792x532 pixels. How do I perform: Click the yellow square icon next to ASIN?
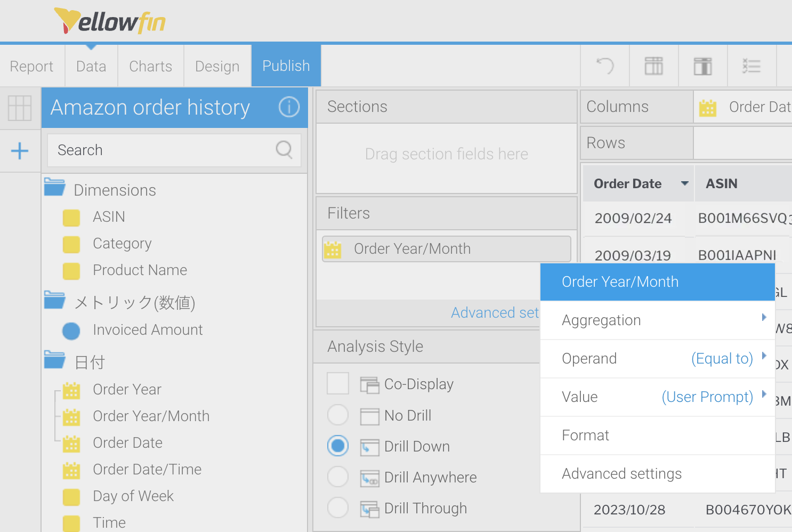[71, 217]
